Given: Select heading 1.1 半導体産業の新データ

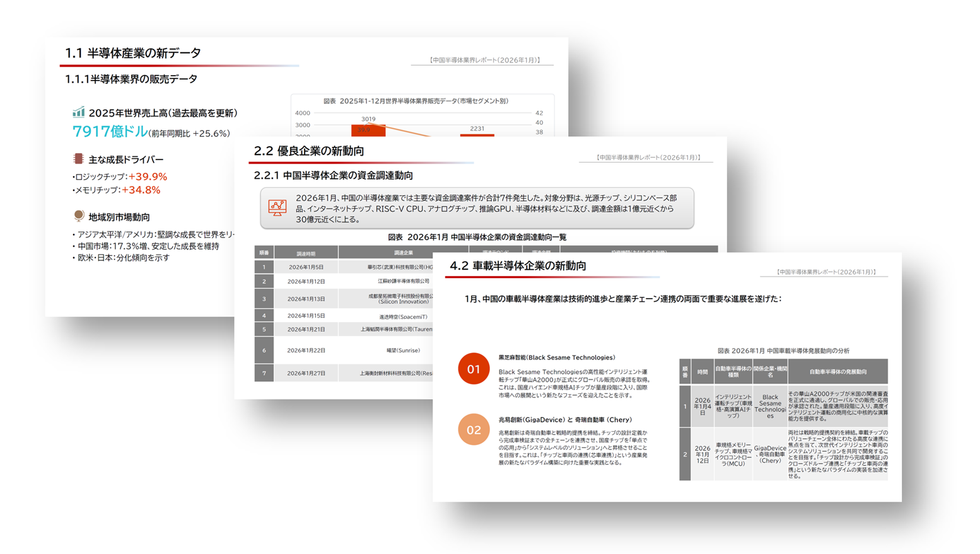Looking at the screenshot, I should (x=133, y=54).
